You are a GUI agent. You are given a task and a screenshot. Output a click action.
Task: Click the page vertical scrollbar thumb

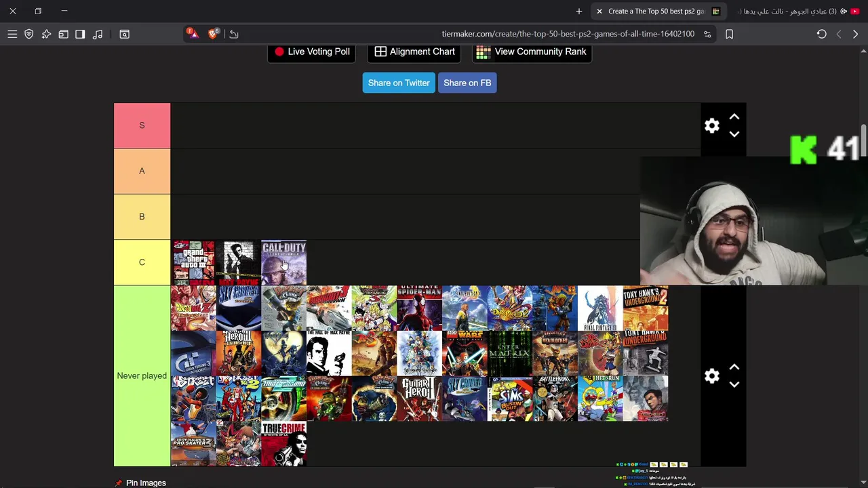(864, 139)
